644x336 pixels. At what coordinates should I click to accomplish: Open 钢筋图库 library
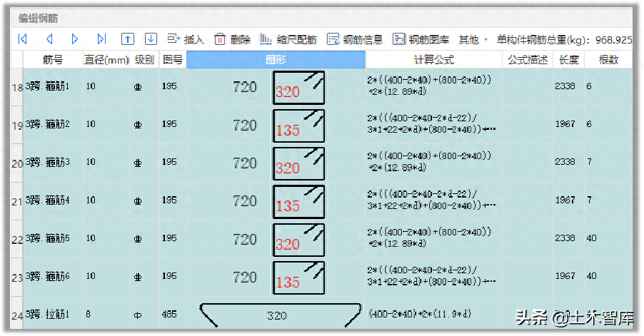(421, 39)
